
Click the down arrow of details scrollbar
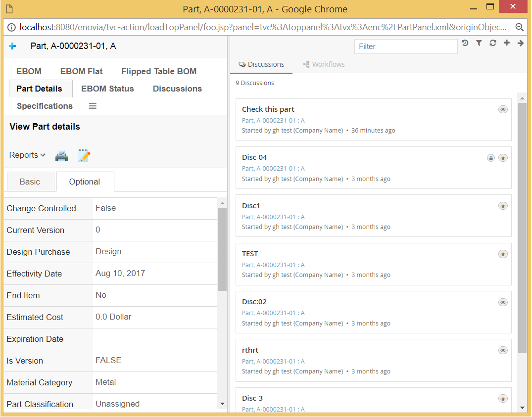pos(222,404)
